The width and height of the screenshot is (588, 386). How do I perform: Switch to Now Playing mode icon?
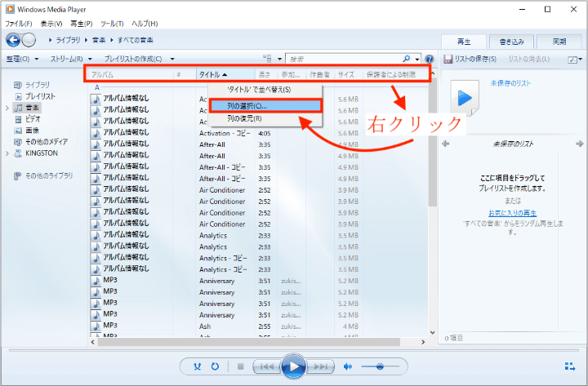tap(570, 366)
